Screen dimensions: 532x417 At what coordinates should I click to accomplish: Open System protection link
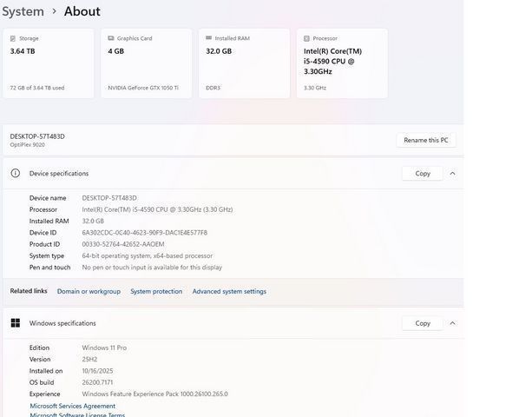156,291
